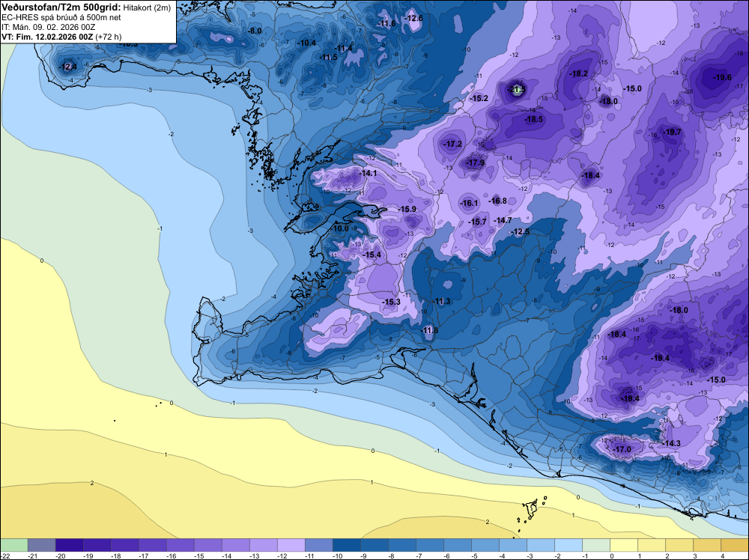Click the -10.0 temperature label
Image resolution: width=749 pixels, height=560 pixels.
(x=339, y=228)
